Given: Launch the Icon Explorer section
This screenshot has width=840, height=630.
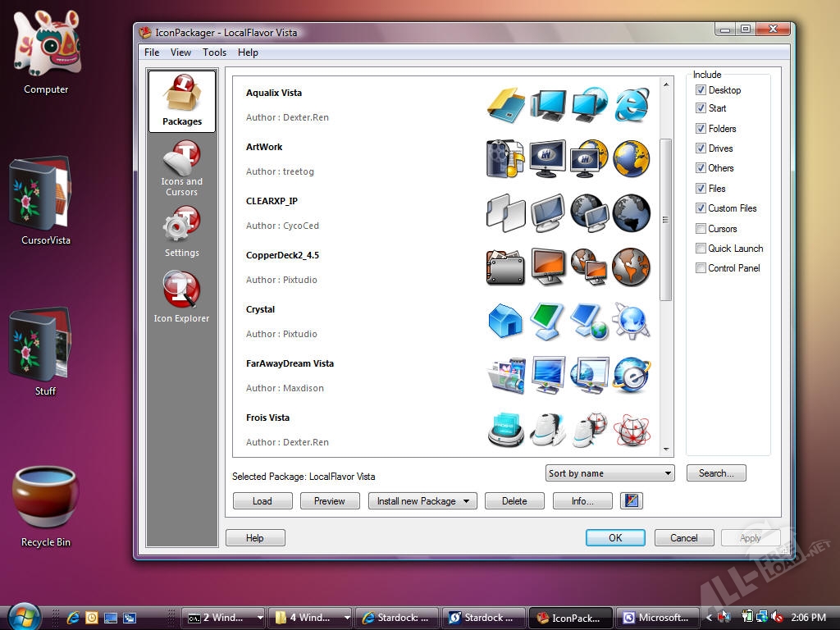Looking at the screenshot, I should pyautogui.click(x=181, y=297).
